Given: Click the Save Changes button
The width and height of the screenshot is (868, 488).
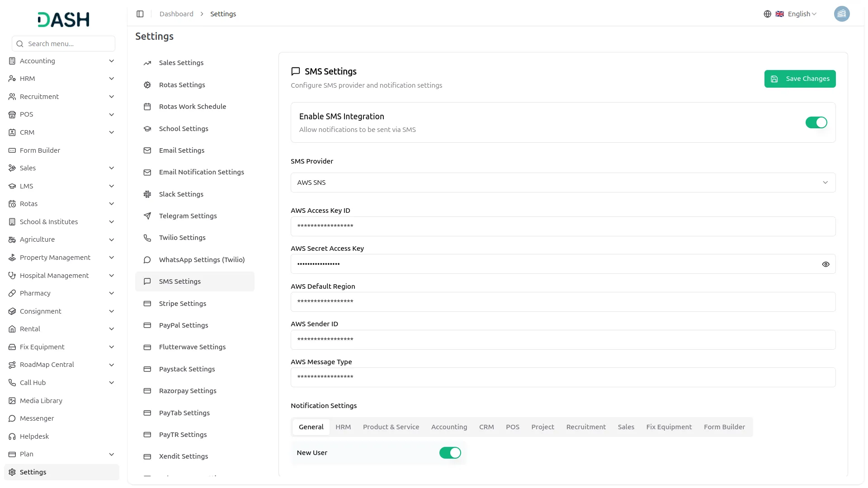Looking at the screenshot, I should 799,79.
